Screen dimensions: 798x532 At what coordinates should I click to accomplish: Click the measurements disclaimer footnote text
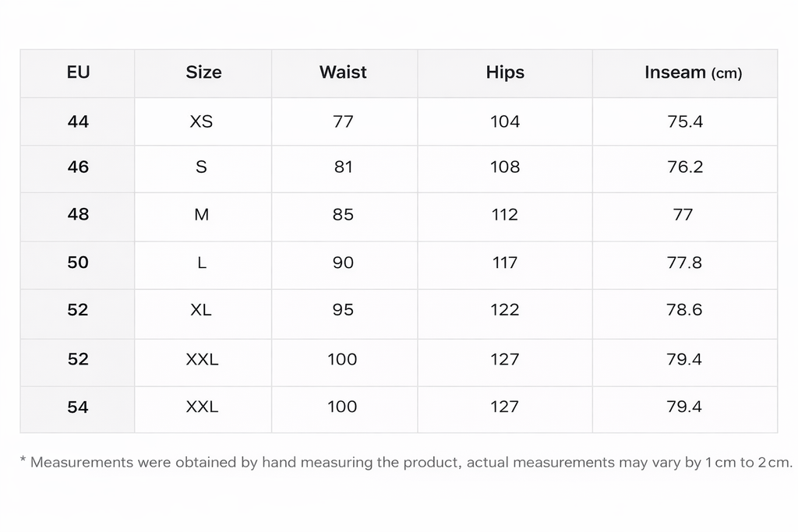(405, 463)
